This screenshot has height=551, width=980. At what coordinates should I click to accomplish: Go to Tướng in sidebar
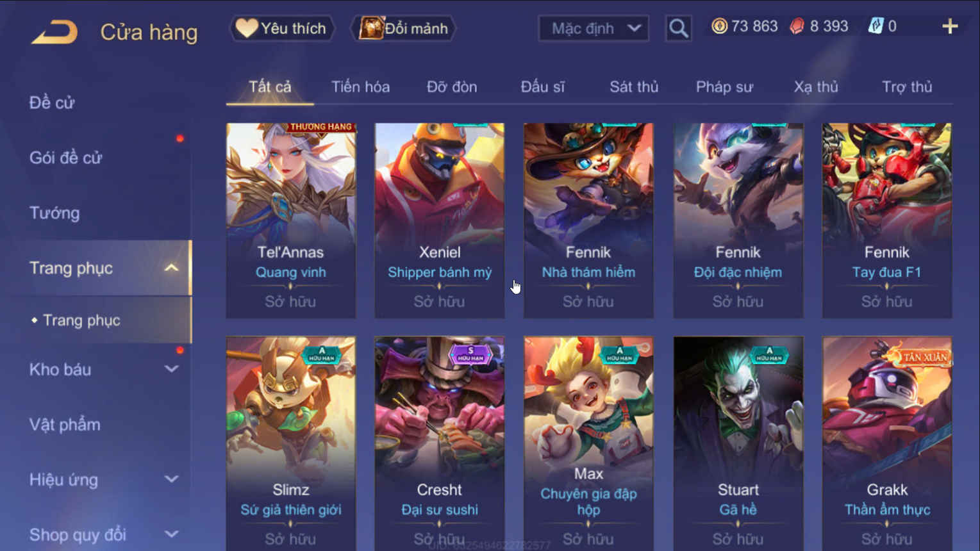(x=54, y=213)
